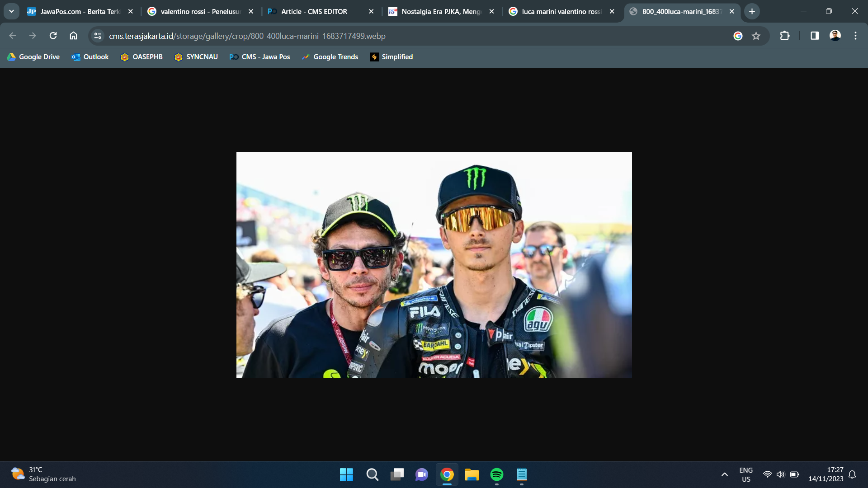Viewport: 868px width, 488px height.
Task: Open Outlook bookmark
Action: 90,57
